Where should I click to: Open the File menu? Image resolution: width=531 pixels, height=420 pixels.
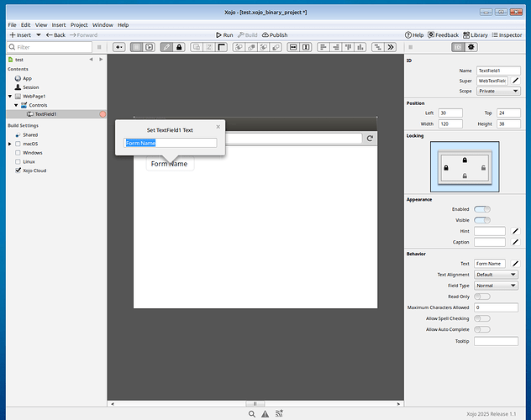(x=13, y=24)
